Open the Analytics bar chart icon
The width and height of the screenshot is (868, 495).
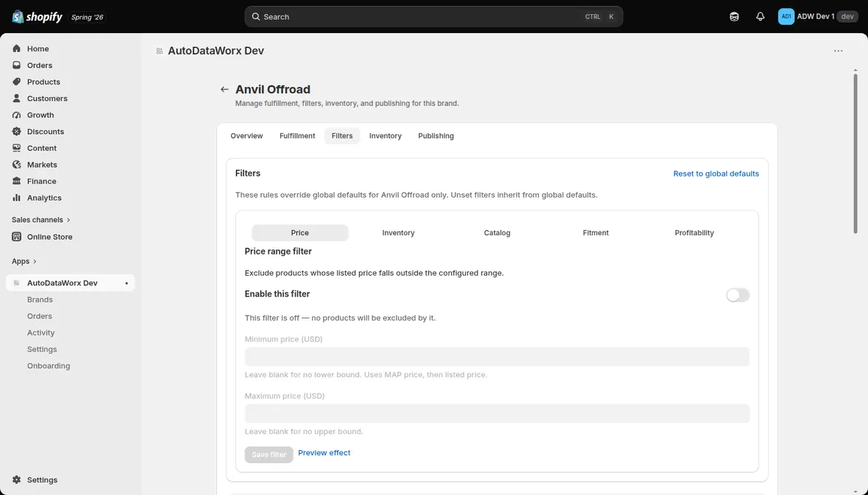pos(17,199)
